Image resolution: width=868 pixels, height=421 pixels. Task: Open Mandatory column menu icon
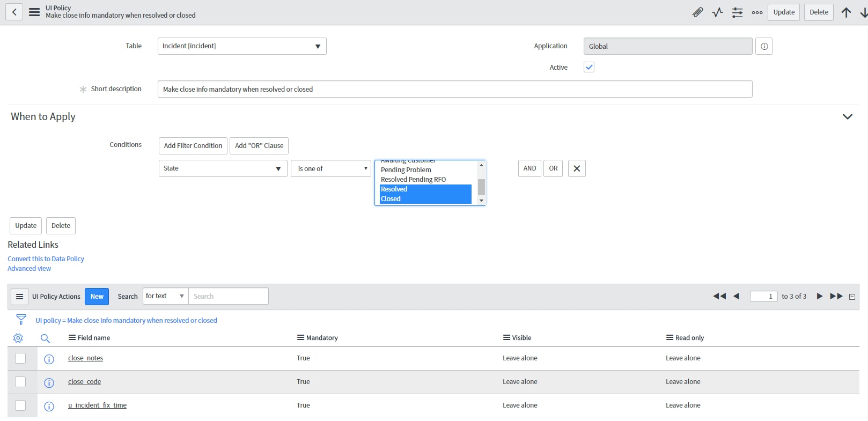pyautogui.click(x=300, y=337)
